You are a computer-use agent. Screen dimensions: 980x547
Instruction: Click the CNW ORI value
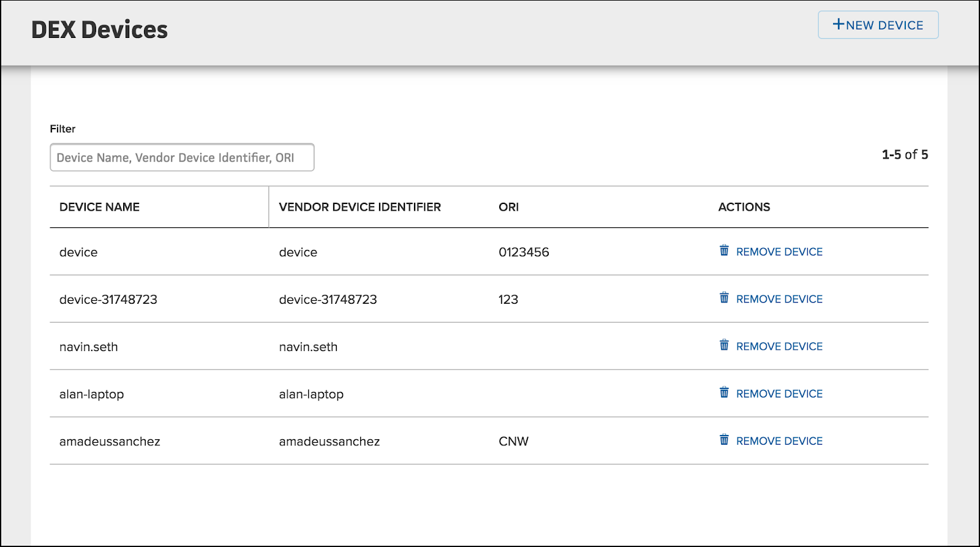513,442
